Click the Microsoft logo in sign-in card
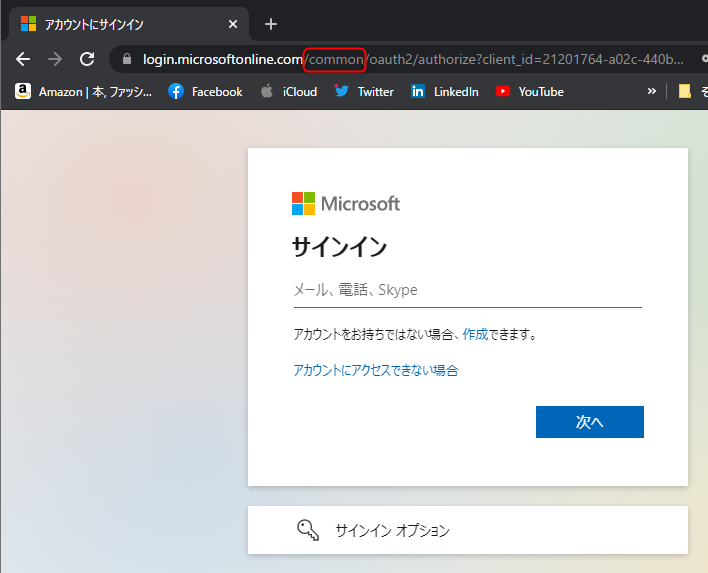708x573 pixels. click(346, 204)
